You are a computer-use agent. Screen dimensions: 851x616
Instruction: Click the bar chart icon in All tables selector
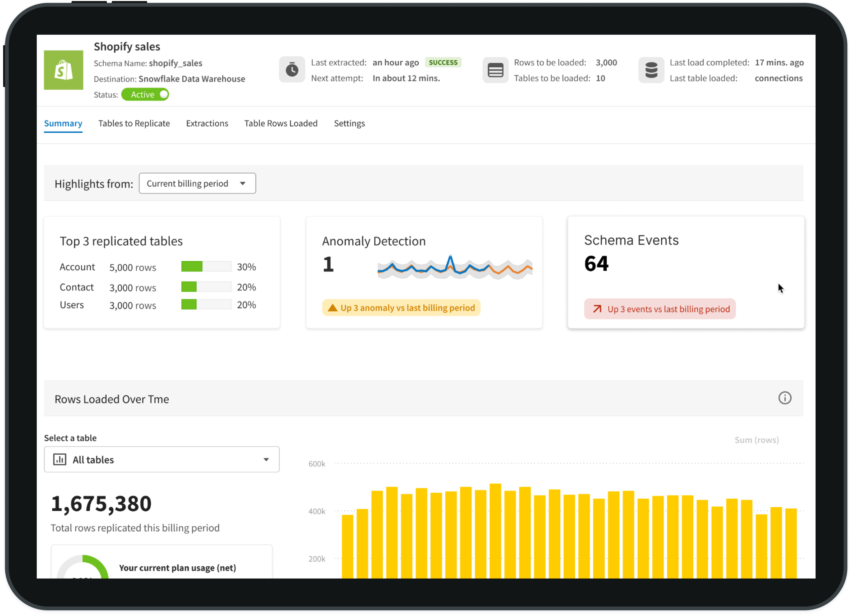coord(60,459)
